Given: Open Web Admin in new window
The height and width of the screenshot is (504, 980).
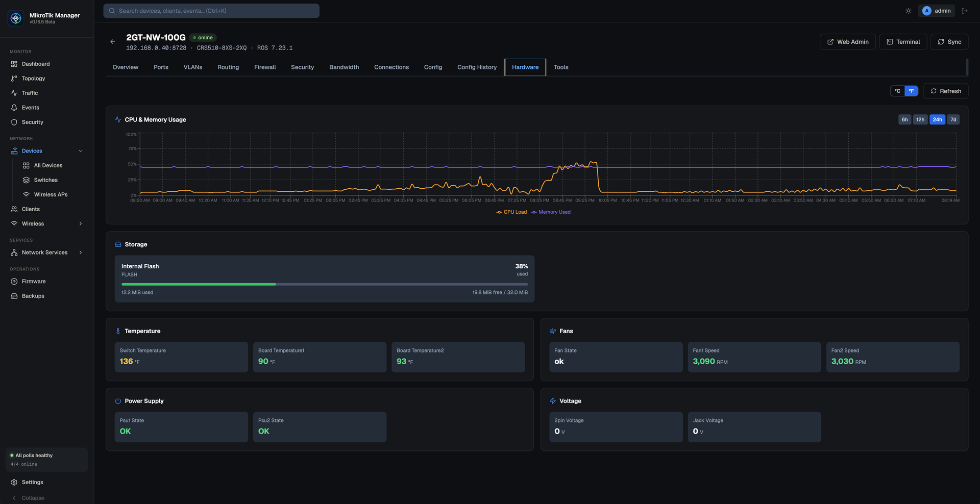Looking at the screenshot, I should [847, 42].
